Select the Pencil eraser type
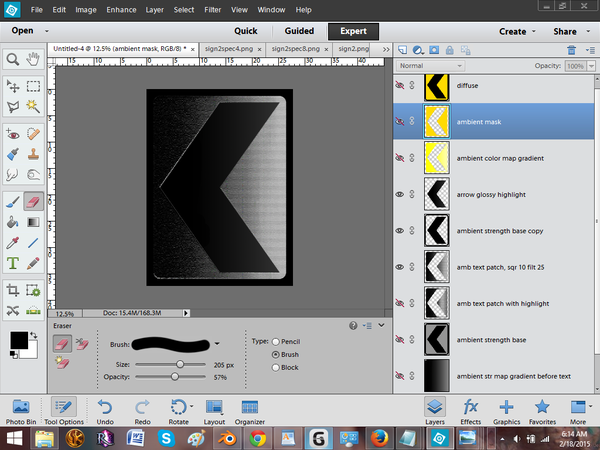The image size is (600, 450). [x=276, y=342]
